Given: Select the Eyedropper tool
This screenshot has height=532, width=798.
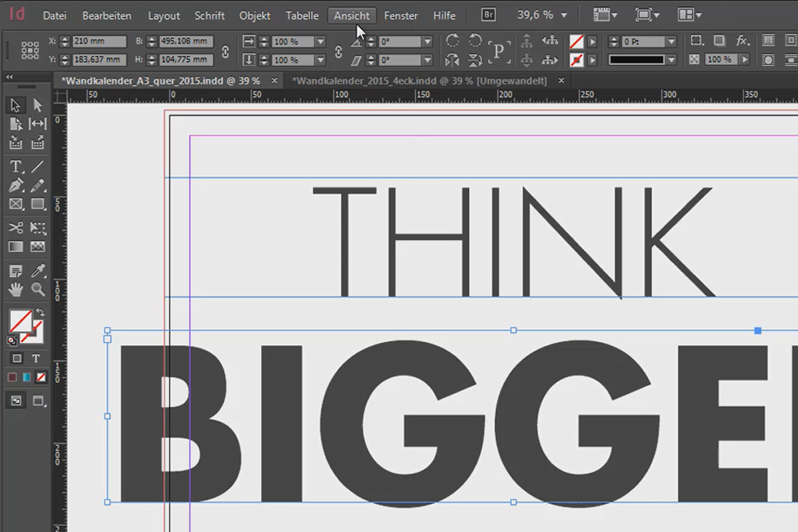Looking at the screenshot, I should coord(38,271).
